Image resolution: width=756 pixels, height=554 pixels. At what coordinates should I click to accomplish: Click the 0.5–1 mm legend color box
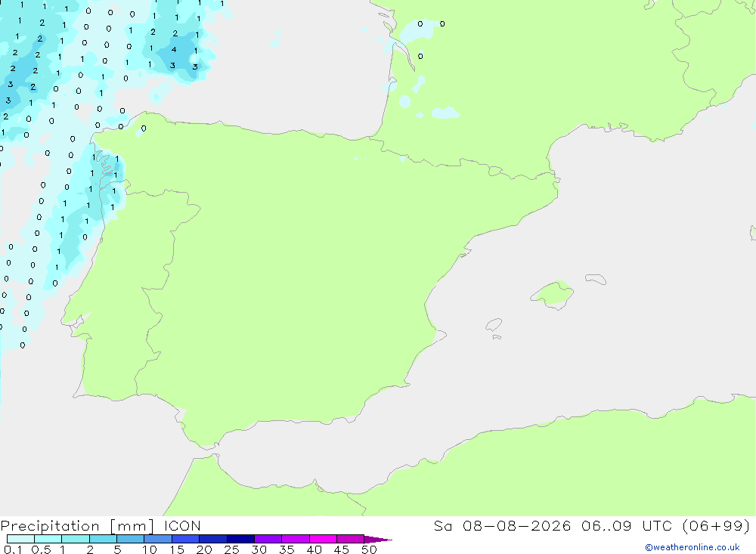click(48, 539)
